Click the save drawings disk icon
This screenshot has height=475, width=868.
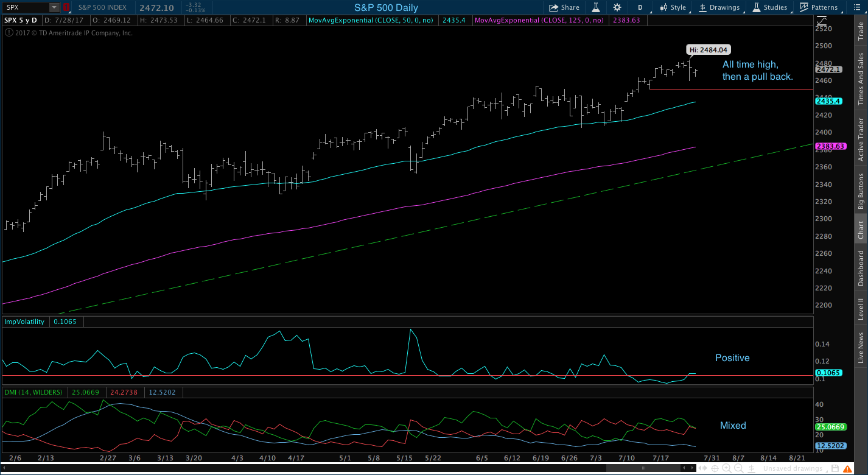[x=835, y=468]
